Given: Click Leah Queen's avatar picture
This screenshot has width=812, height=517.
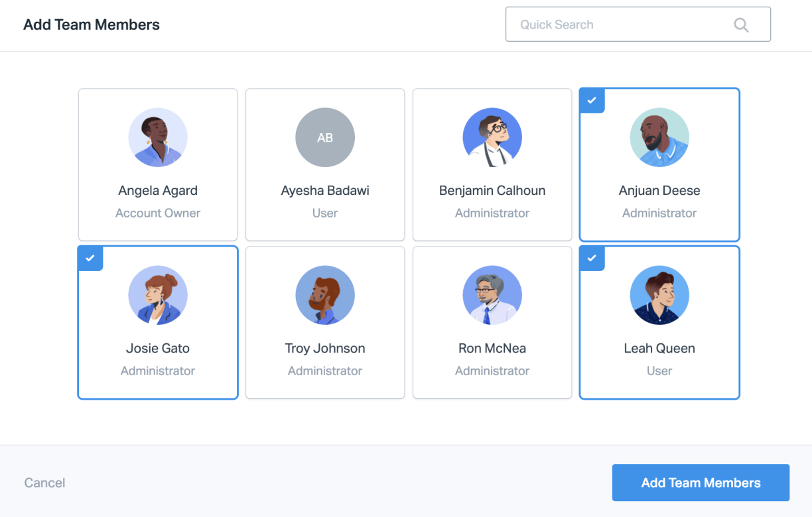Looking at the screenshot, I should tap(659, 296).
